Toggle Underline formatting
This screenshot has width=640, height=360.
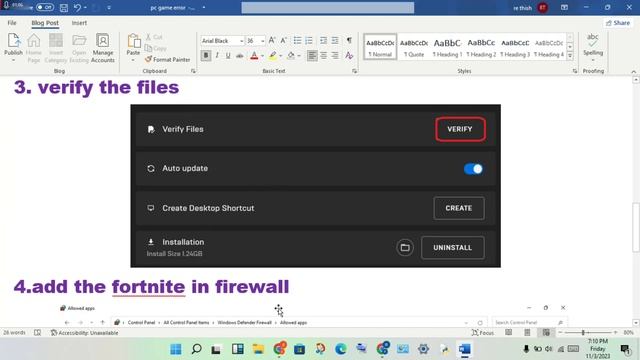[x=228, y=55]
